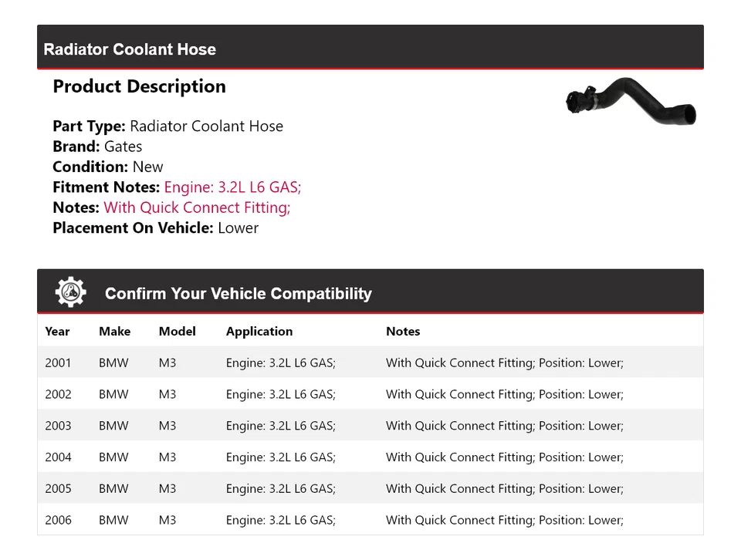Click the Placement On Vehicle label
The height and width of the screenshot is (560, 741).
[x=133, y=228]
